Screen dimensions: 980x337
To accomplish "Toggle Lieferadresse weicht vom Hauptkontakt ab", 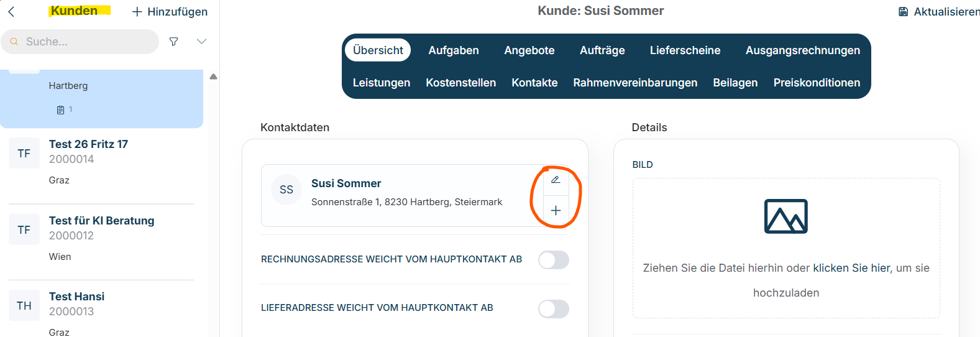I will (553, 308).
